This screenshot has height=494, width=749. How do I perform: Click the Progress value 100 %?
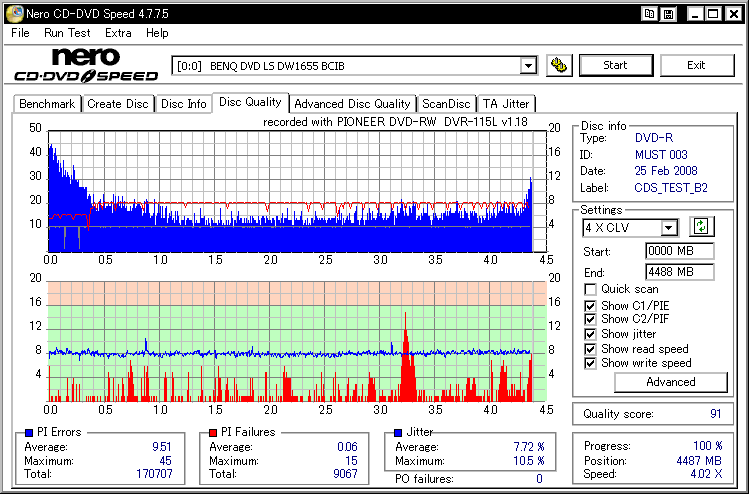click(x=707, y=446)
